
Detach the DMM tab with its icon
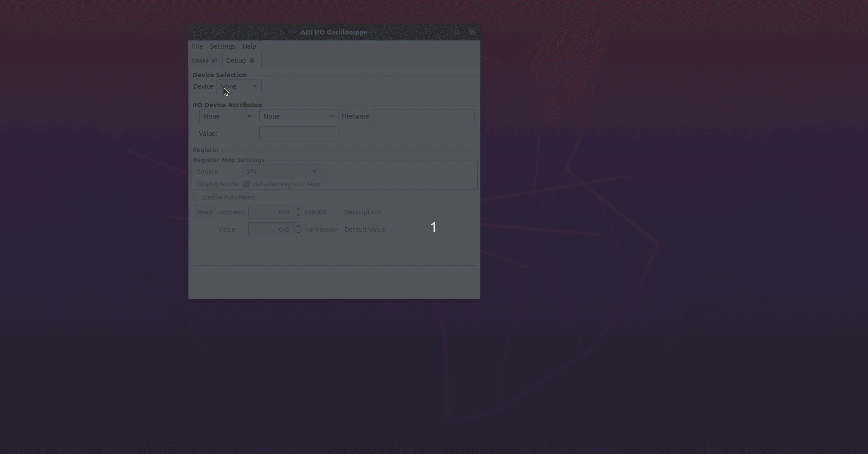coord(214,60)
